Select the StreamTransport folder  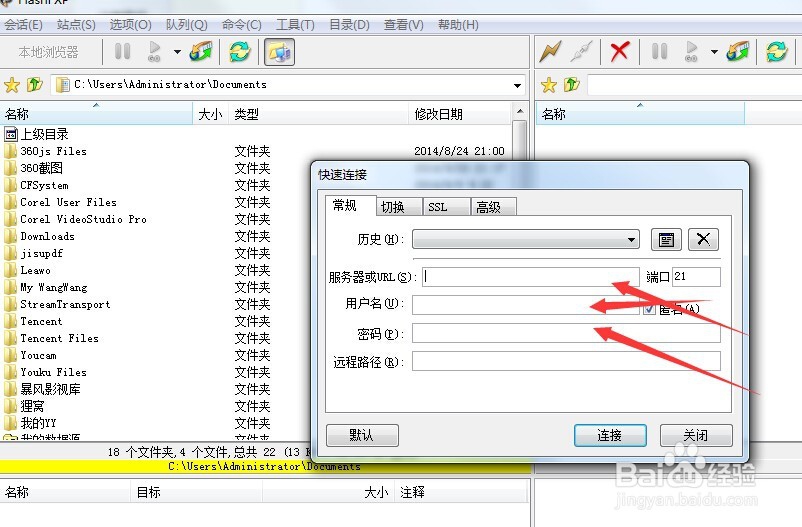coord(58,304)
